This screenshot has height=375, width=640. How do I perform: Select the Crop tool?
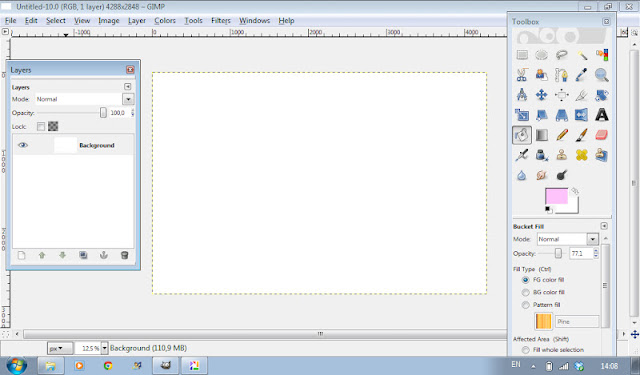point(582,95)
